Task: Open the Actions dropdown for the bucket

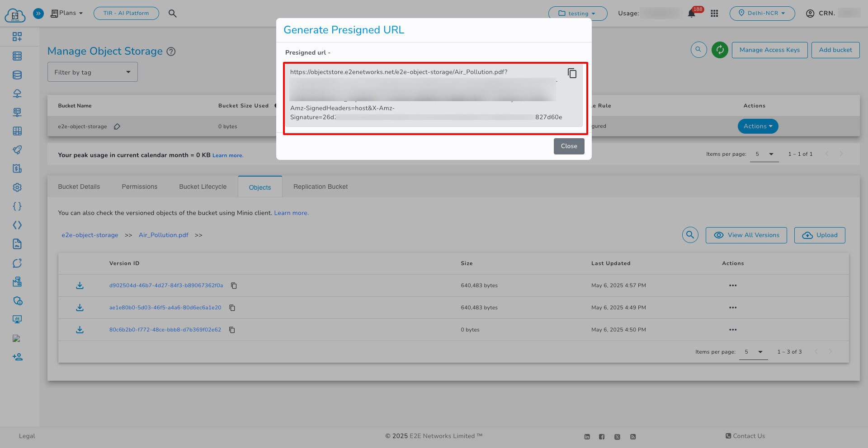Action: (758, 126)
